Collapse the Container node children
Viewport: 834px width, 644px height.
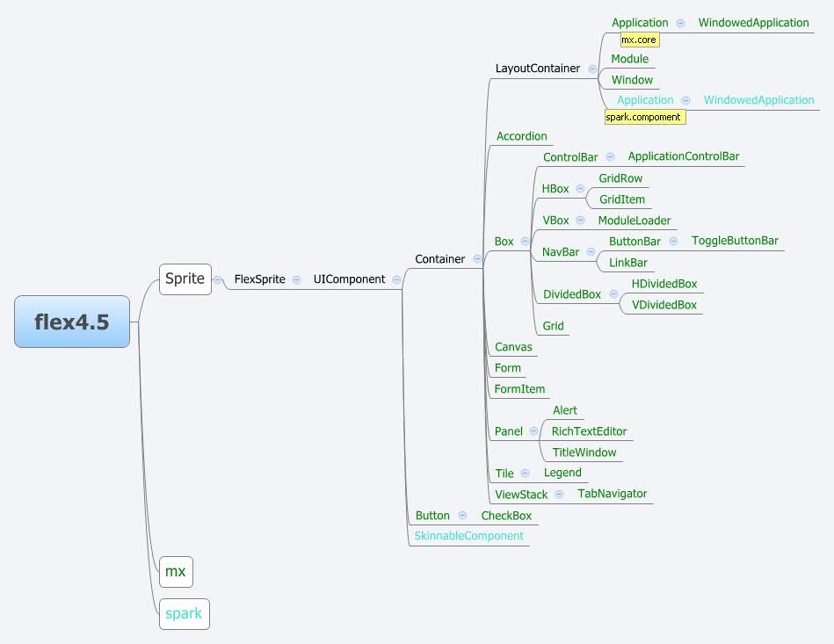pyautogui.click(x=477, y=259)
